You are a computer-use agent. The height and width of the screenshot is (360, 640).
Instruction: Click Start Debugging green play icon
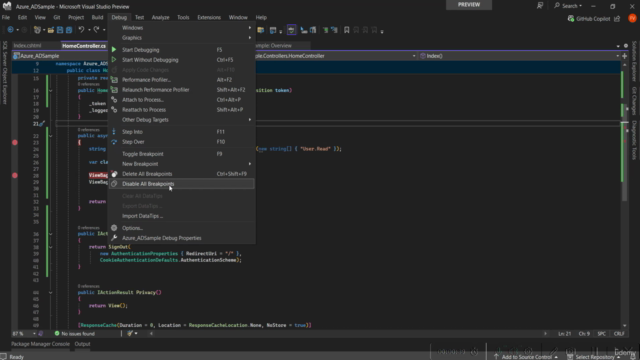point(114,49)
